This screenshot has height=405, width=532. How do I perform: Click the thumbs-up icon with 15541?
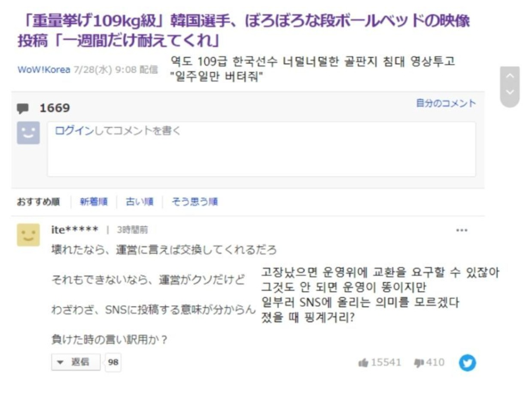363,363
